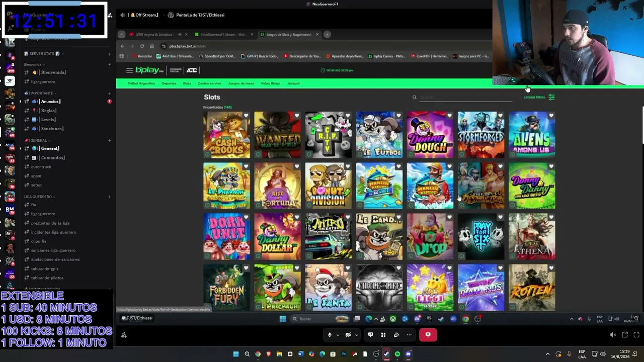
Task: Click the screen share button in call controls
Action: 370,335
